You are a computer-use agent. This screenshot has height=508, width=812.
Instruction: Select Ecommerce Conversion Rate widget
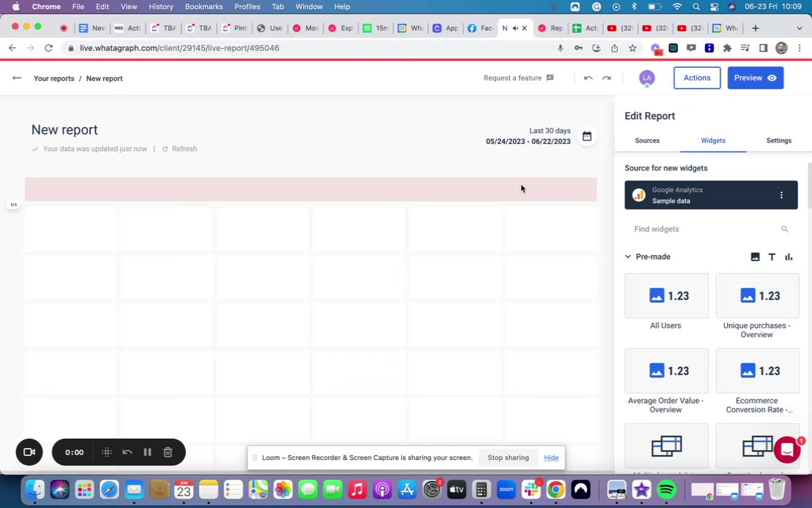pos(758,370)
